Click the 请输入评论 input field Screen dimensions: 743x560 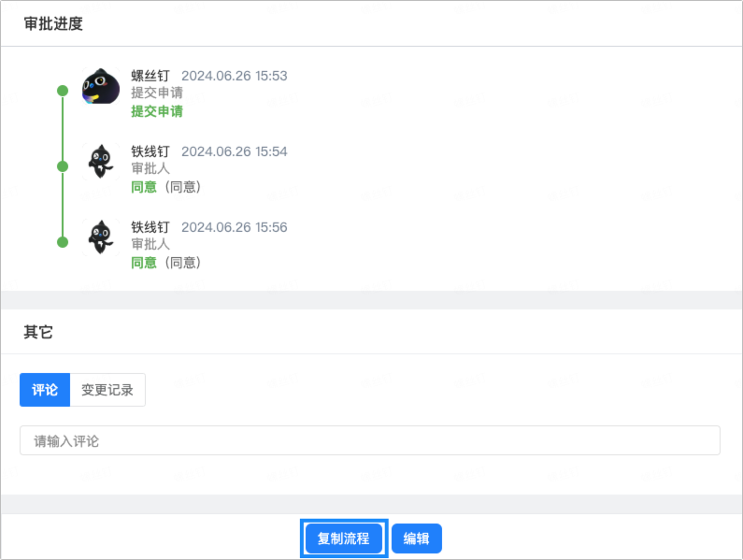click(369, 440)
